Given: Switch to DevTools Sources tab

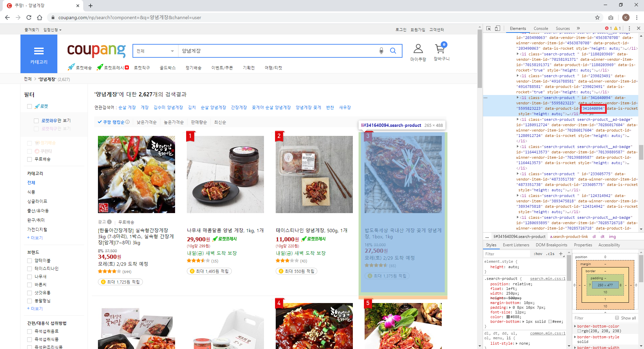Looking at the screenshot, I should [x=562, y=29].
